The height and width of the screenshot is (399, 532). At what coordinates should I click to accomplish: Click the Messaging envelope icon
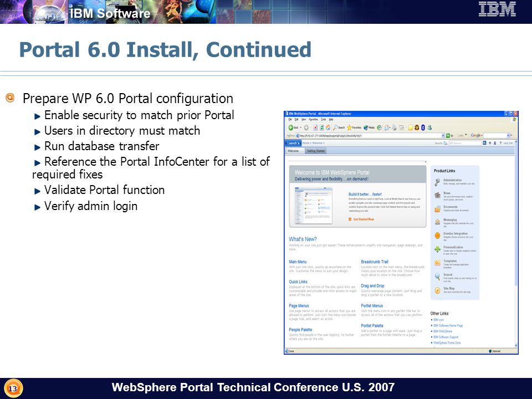coord(437,222)
